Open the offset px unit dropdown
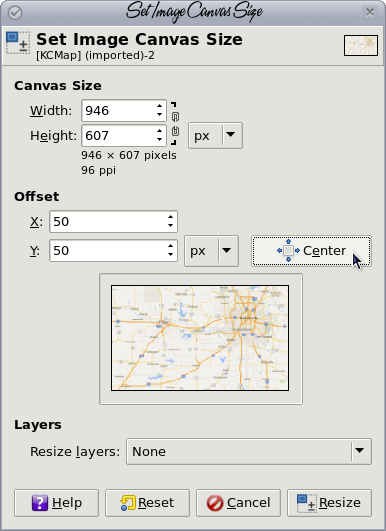Screen dimensions: 386x531 pos(211,251)
